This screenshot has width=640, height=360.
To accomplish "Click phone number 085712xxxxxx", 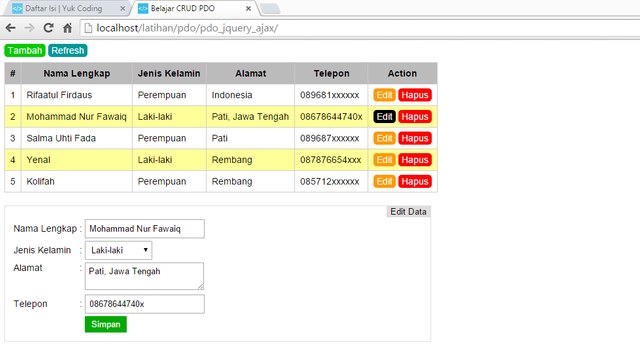I will point(330,182).
